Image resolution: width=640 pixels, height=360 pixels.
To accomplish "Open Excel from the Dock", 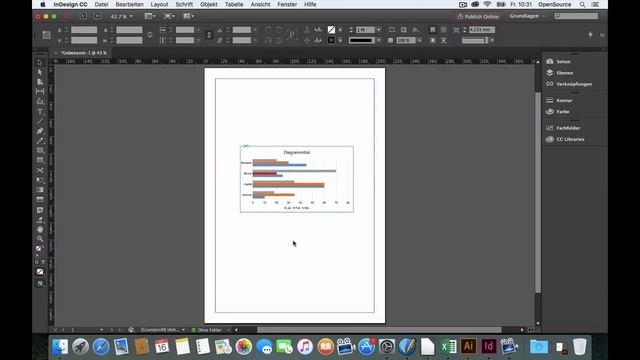I will (448, 347).
